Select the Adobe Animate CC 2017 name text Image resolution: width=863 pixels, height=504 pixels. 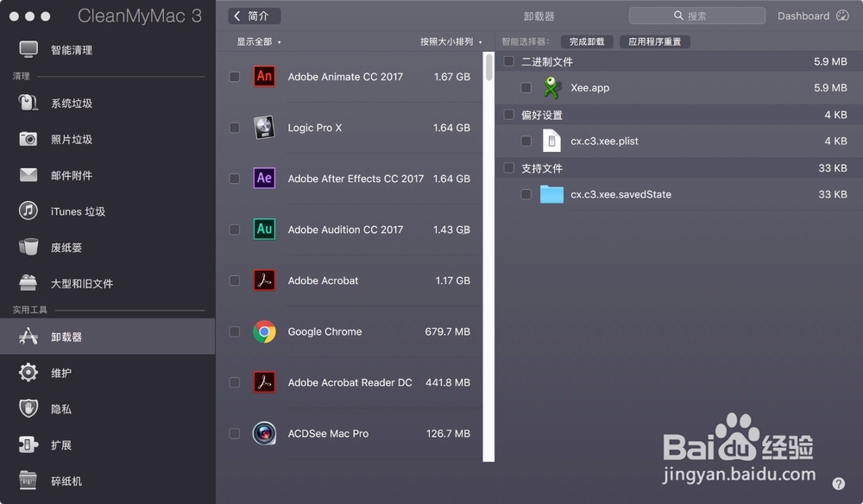click(x=345, y=77)
